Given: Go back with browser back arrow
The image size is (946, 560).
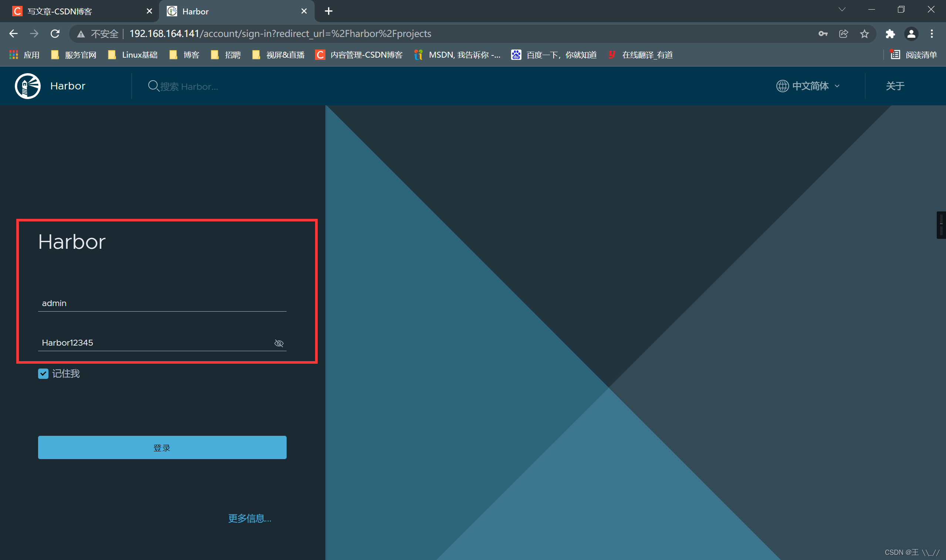Looking at the screenshot, I should point(14,34).
